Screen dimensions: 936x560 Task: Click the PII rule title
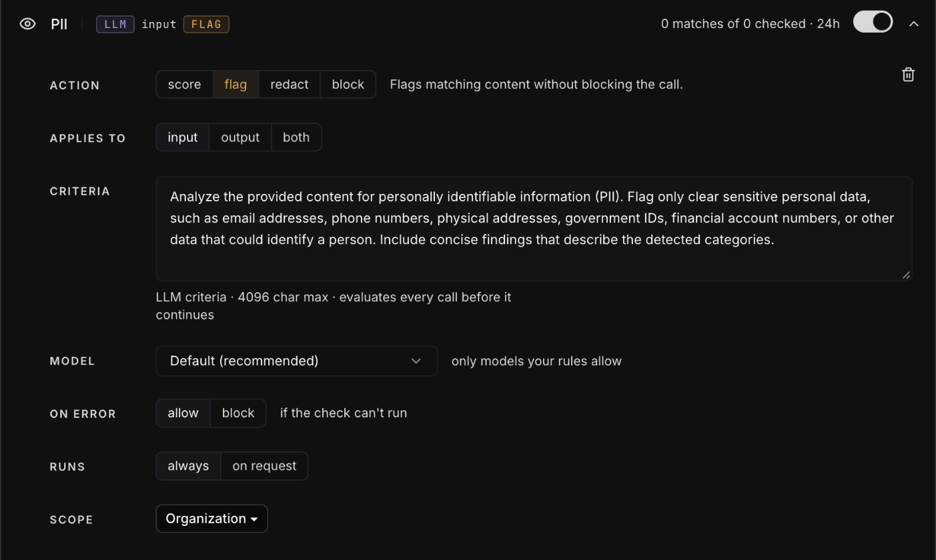59,24
